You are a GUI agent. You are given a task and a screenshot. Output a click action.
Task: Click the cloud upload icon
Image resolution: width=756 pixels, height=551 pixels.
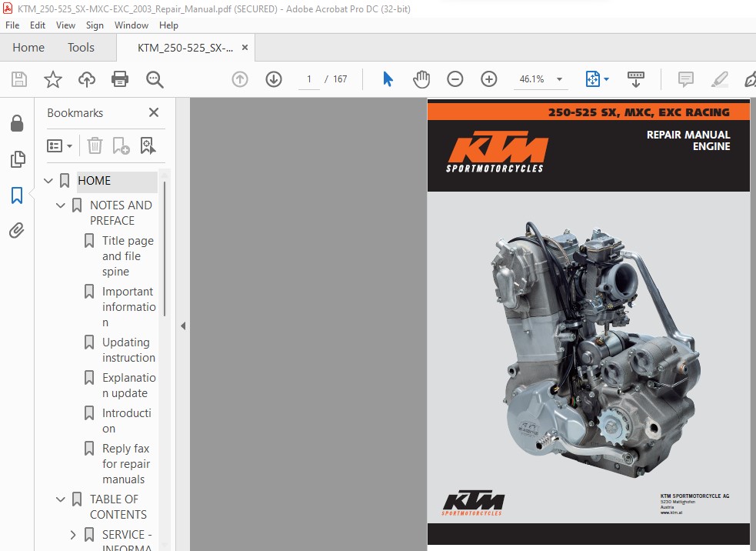pyautogui.click(x=87, y=79)
